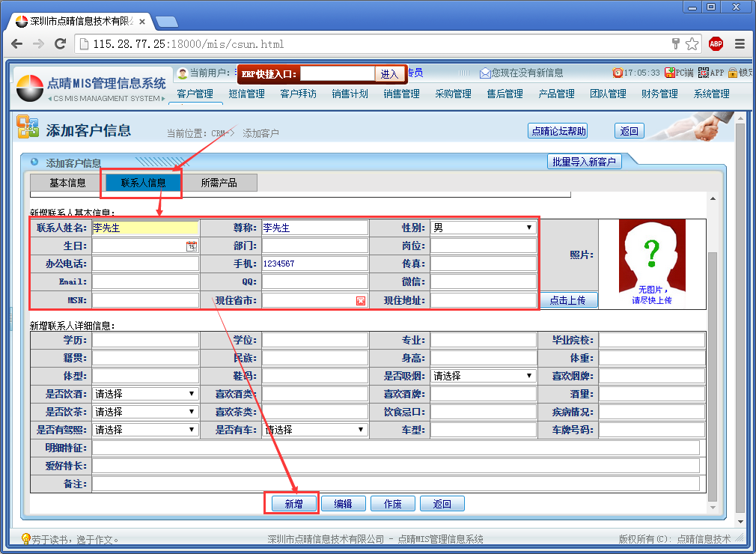Switch to the 基本信息 tab
Viewport: 756px width, 554px height.
tap(67, 183)
